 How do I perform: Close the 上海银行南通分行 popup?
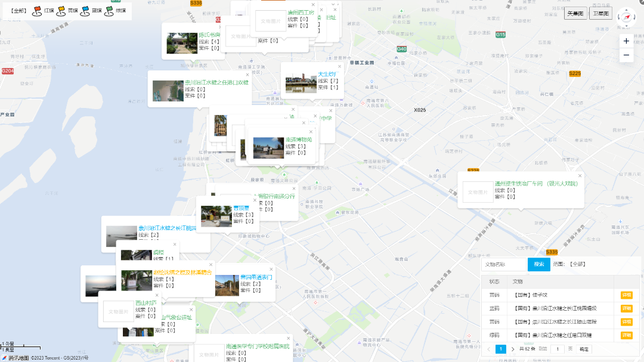coord(293,188)
